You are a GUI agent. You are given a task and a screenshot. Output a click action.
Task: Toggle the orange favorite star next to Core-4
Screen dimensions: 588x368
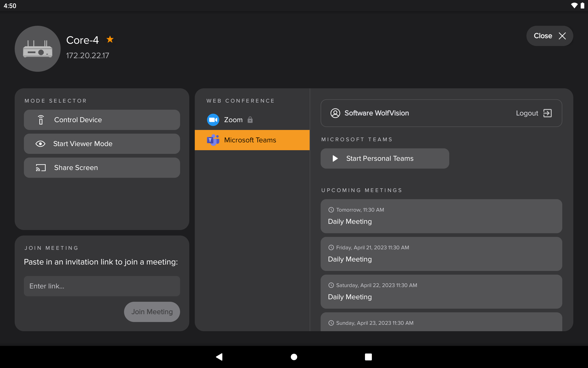[110, 39]
